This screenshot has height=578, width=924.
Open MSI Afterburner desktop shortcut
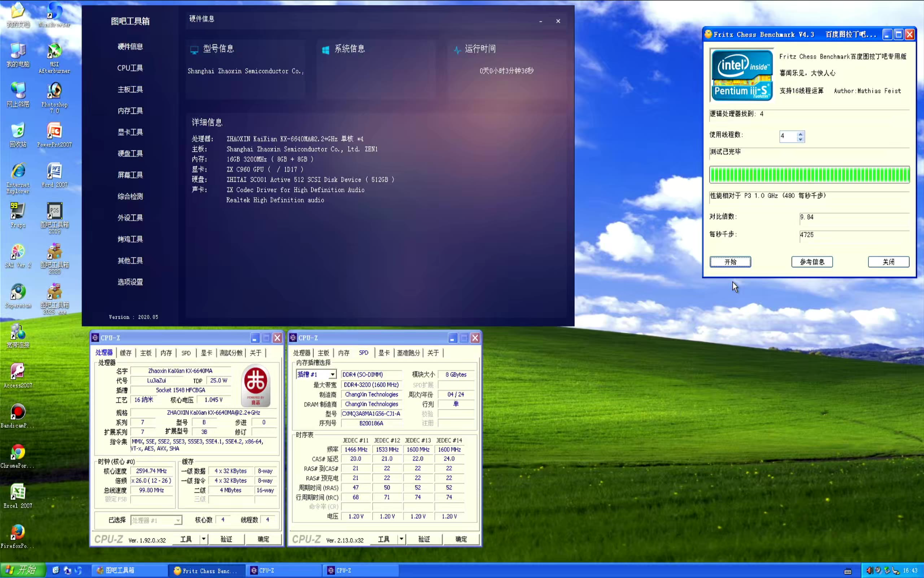[x=55, y=58]
